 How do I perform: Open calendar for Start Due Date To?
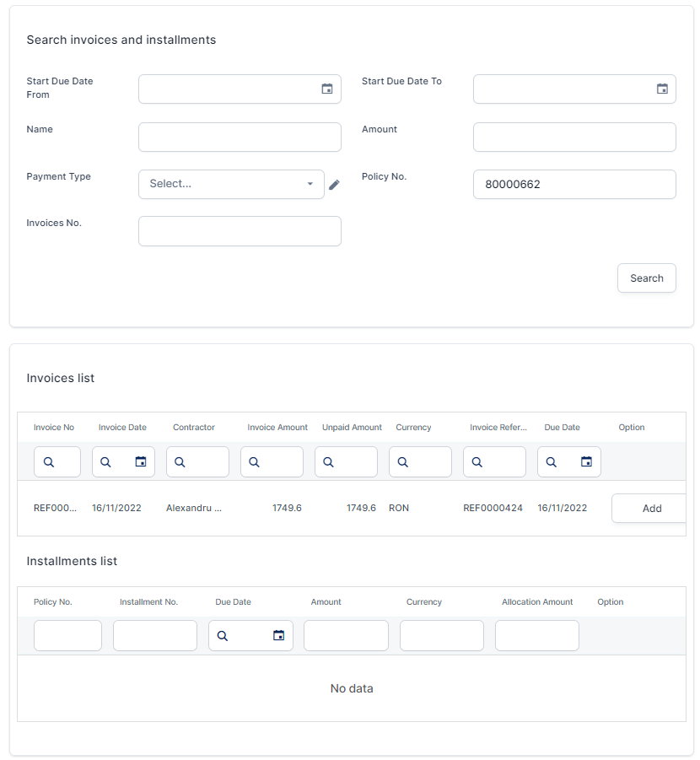point(662,89)
